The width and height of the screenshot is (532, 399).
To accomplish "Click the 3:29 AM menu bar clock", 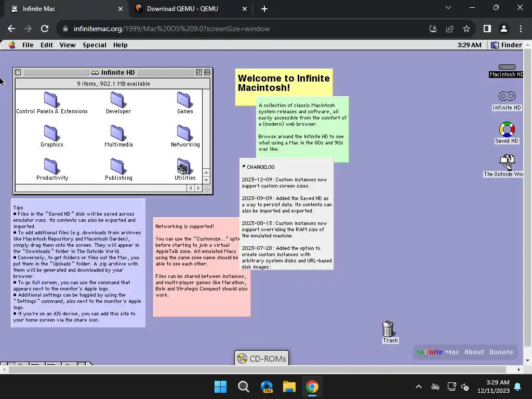I will pyautogui.click(x=469, y=45).
